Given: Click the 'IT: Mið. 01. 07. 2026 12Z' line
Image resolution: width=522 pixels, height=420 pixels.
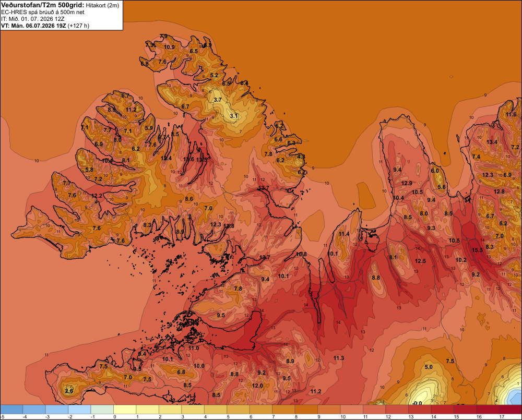Looking at the screenshot, I should (32, 19).
